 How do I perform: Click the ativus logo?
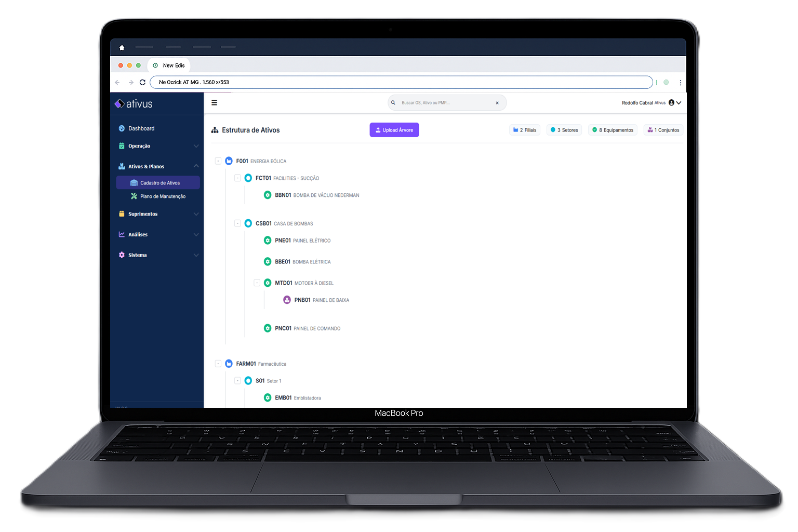click(x=134, y=104)
